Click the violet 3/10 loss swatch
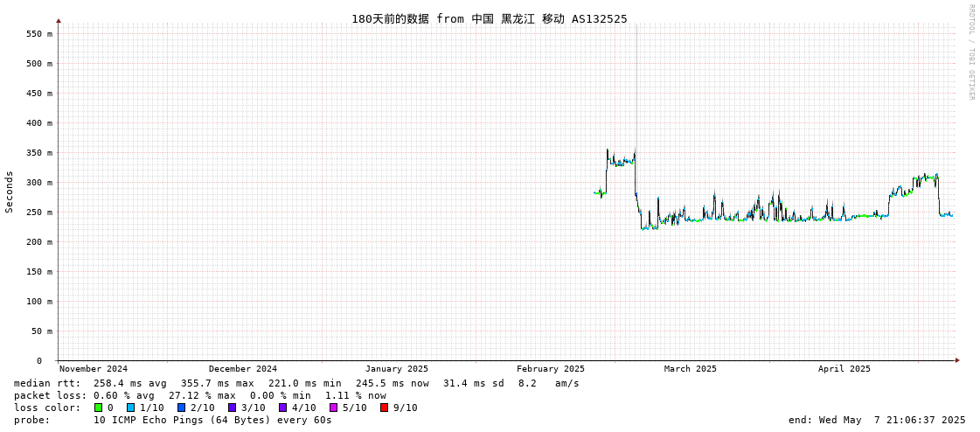Image resolution: width=980 pixels, height=432 pixels. 232,408
